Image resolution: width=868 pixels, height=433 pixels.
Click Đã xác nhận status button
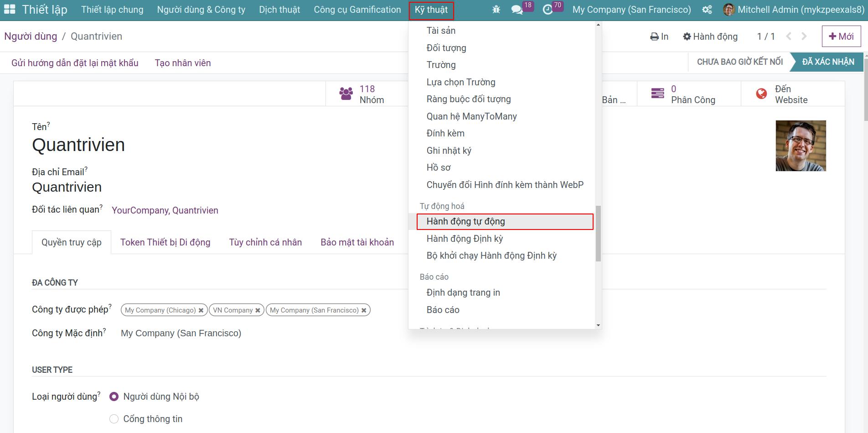[828, 62]
